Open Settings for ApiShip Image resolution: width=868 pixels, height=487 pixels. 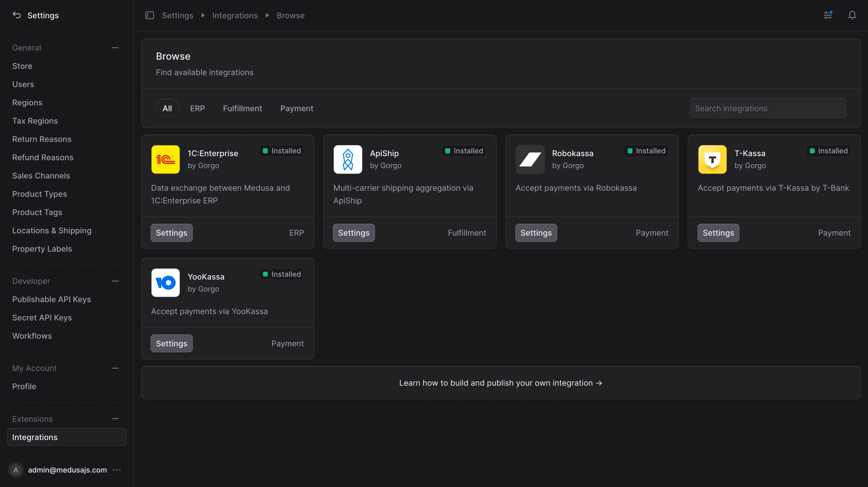tap(354, 233)
